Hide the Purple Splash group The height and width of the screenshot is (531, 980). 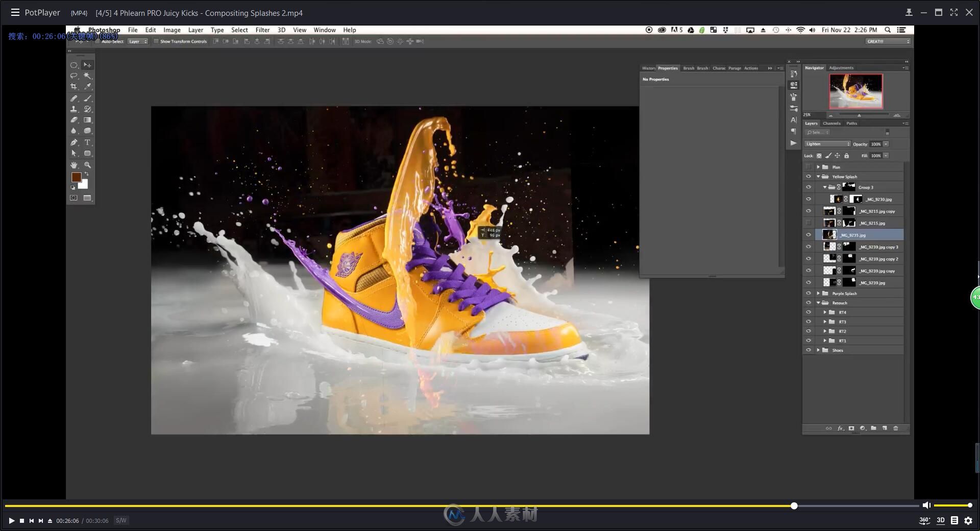tap(808, 293)
